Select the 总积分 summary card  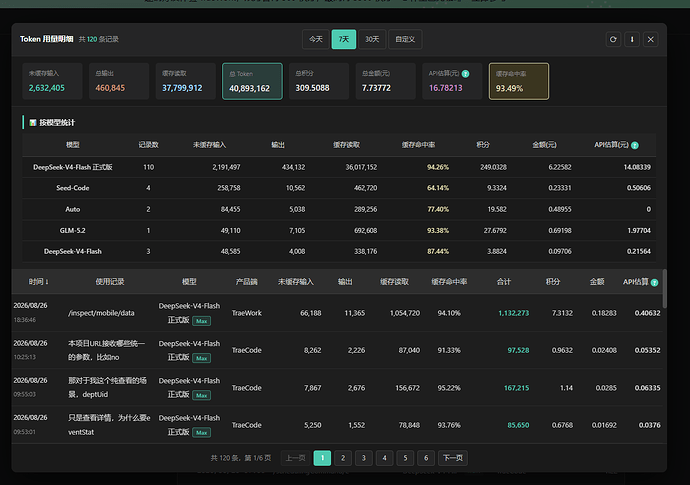[319, 81]
